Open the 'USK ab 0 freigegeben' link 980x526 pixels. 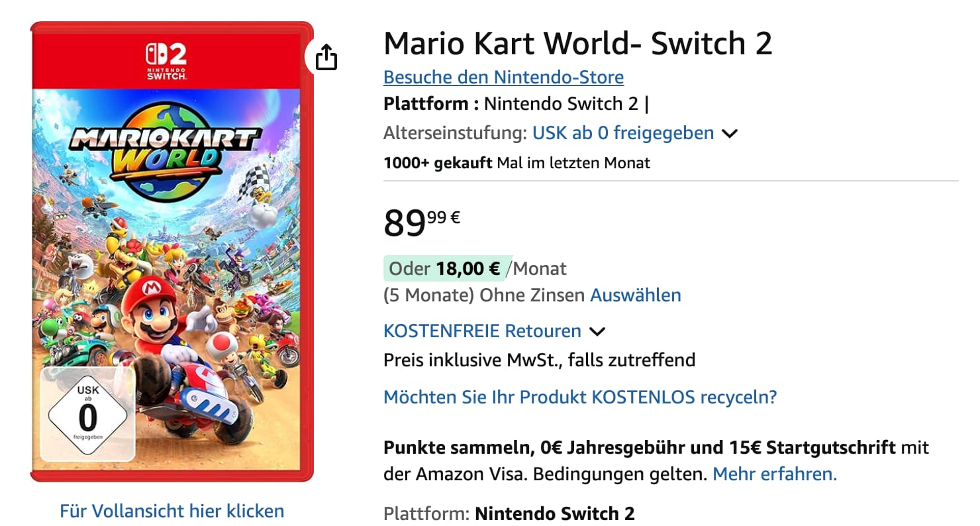pos(622,133)
